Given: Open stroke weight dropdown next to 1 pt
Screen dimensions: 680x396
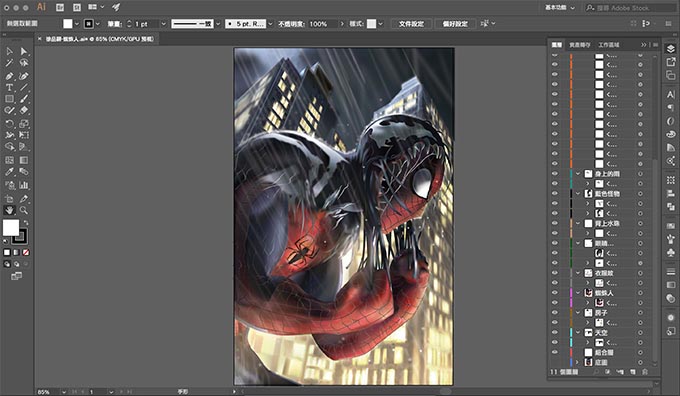Looking at the screenshot, I should (163, 24).
